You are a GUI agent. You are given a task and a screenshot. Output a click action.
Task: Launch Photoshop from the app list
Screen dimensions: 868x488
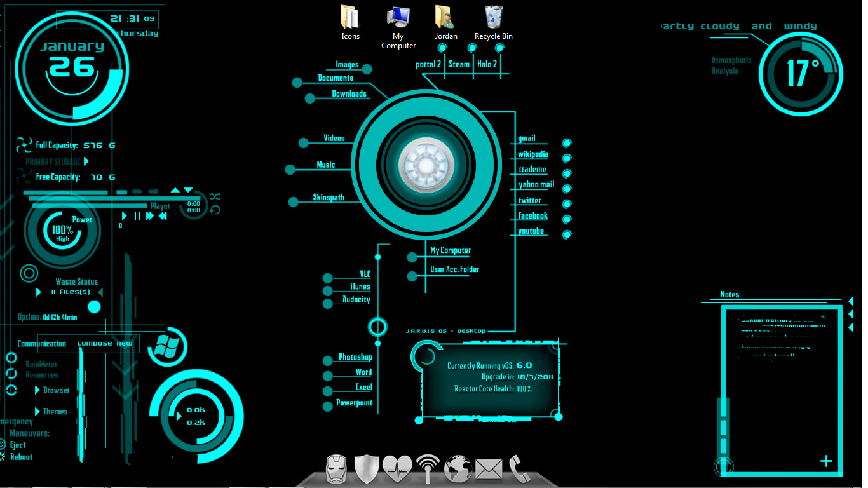coord(355,358)
